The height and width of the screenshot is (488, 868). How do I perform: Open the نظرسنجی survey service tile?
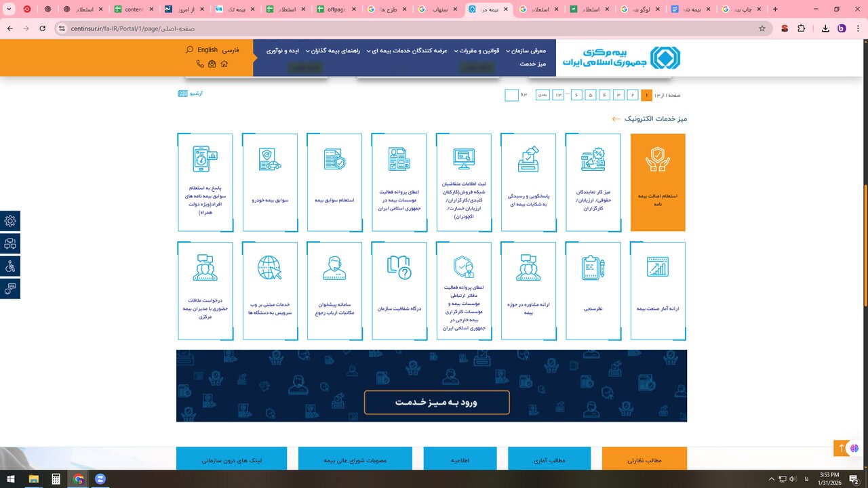[593, 291]
